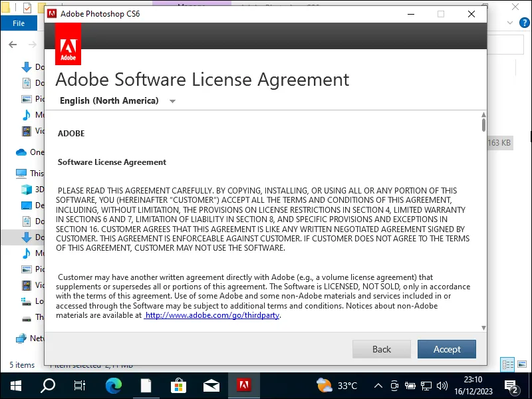This screenshot has width=532, height=399.
Task: Open the Start menu from the taskbar
Action: [15, 385]
